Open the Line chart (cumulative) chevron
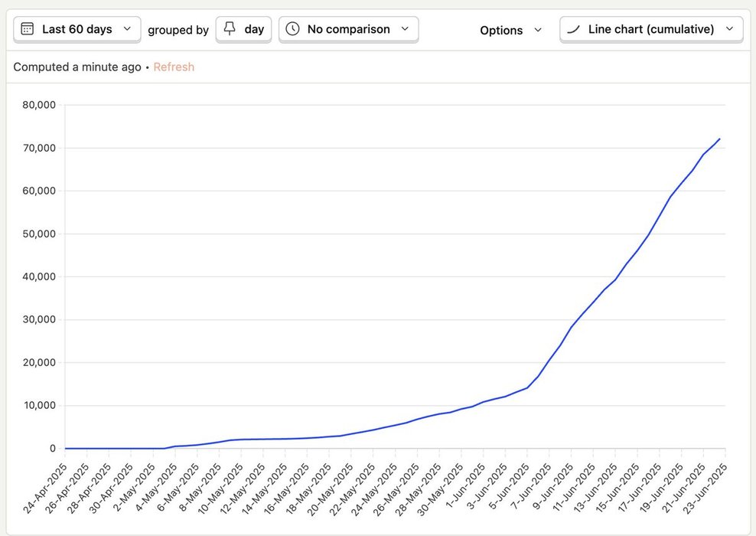This screenshot has width=756, height=536. coord(729,29)
